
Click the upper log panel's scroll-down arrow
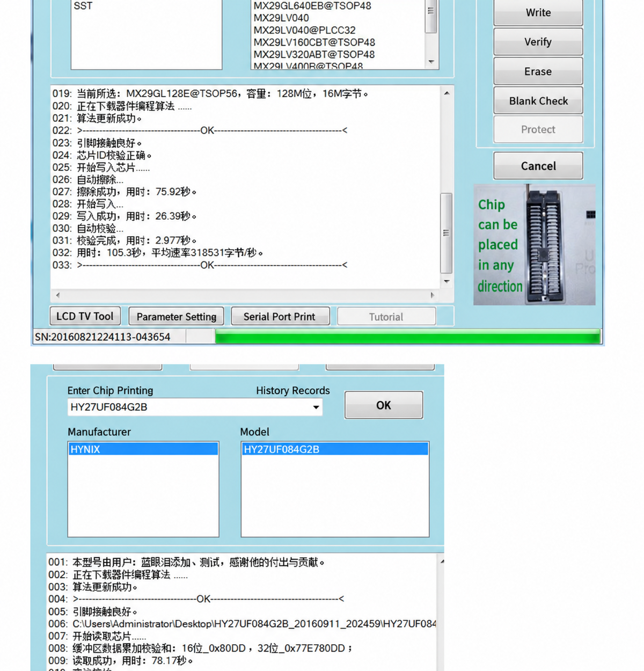click(x=447, y=281)
